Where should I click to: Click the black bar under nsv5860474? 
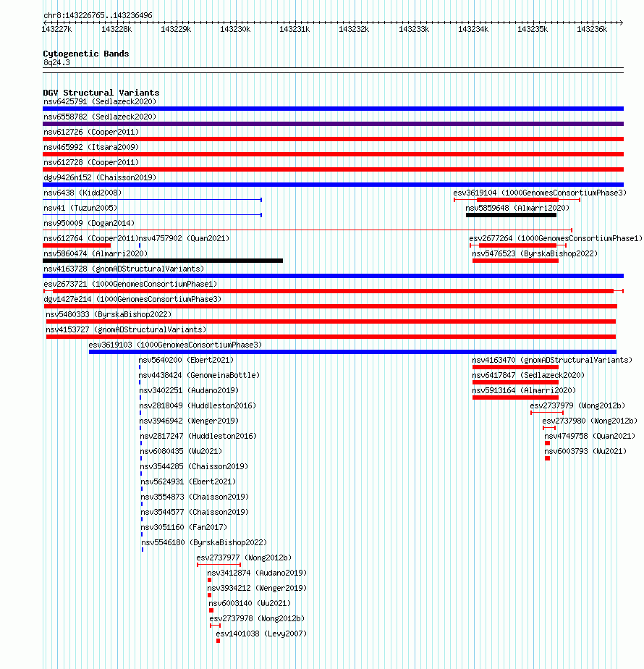pos(163,261)
